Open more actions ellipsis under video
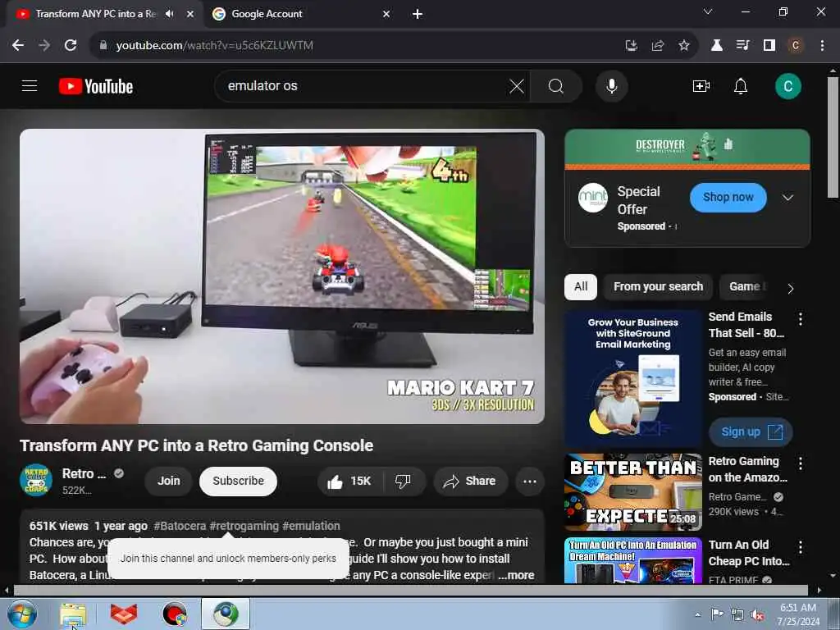The height and width of the screenshot is (630, 840). pyautogui.click(x=530, y=481)
